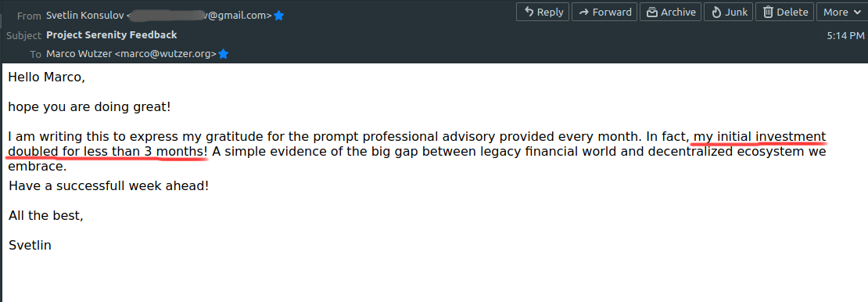Mark the message as Junk

730,12
